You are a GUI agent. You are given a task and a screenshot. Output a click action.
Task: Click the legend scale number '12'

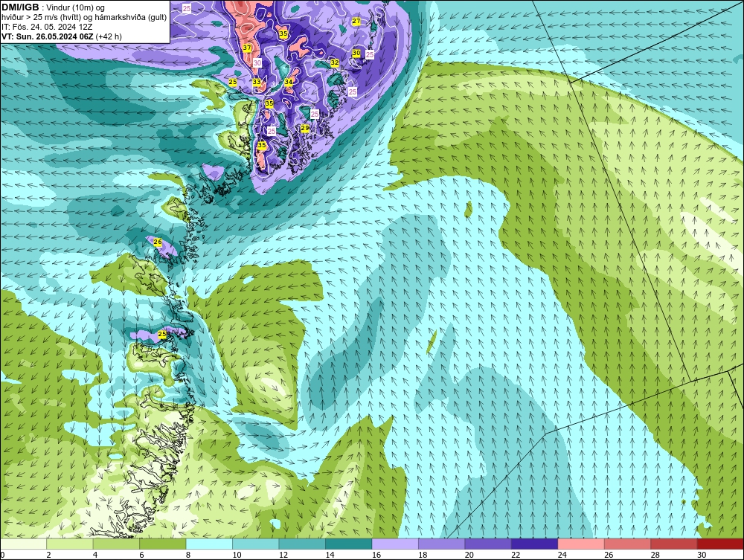[x=283, y=555]
